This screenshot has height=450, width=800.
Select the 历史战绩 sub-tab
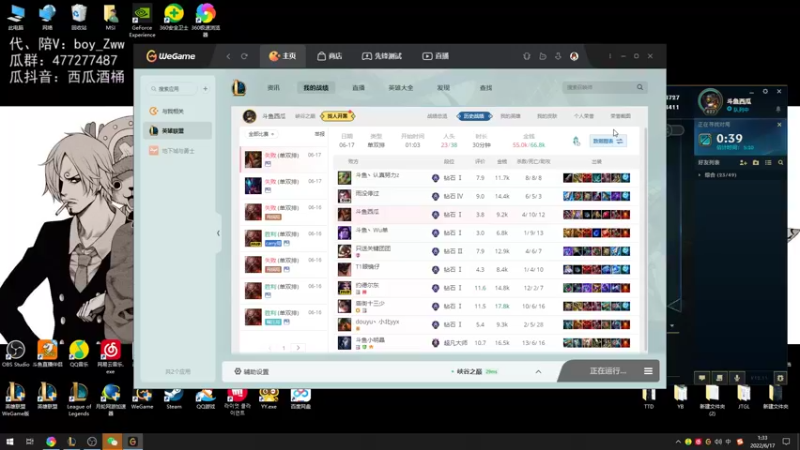coord(474,116)
